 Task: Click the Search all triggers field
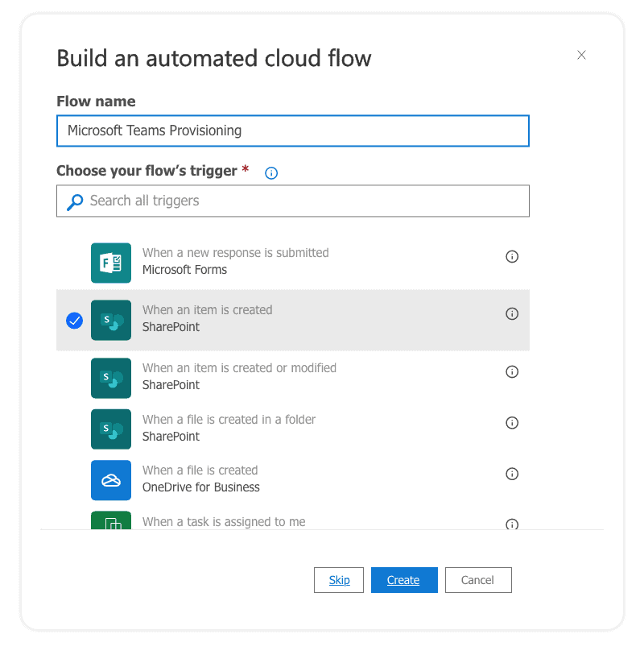(293, 201)
